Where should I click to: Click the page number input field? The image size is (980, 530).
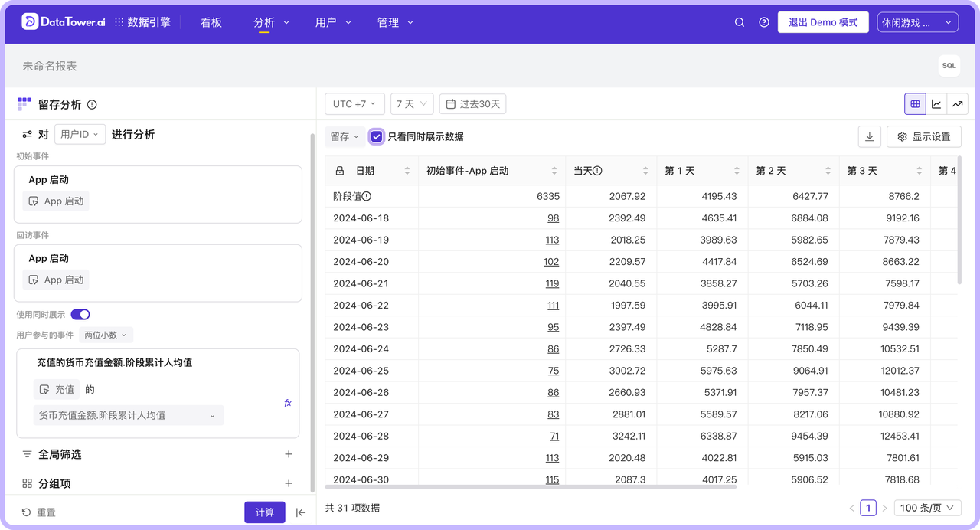(868, 507)
